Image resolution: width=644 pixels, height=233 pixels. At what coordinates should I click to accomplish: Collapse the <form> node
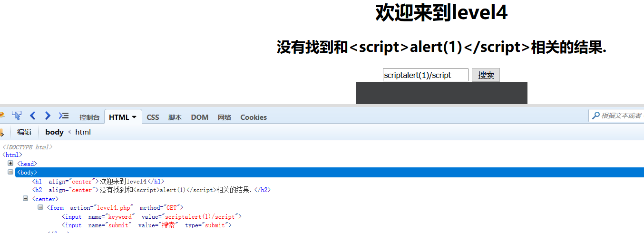[x=40, y=207]
